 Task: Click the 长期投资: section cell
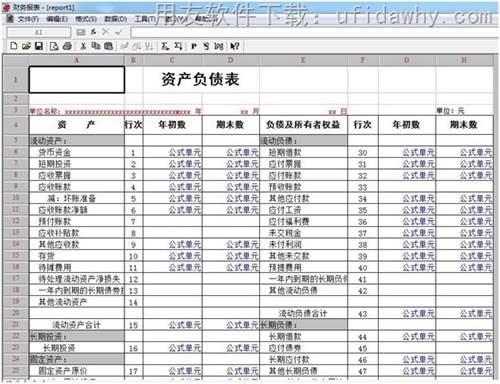77,336
